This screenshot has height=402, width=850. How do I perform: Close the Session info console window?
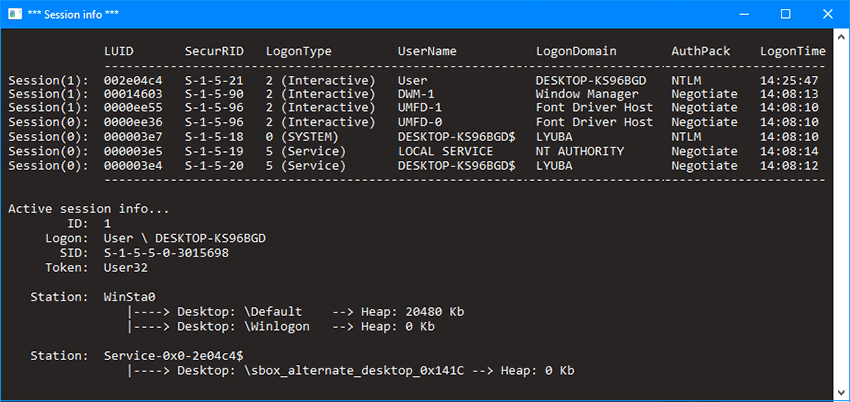pyautogui.click(x=828, y=14)
